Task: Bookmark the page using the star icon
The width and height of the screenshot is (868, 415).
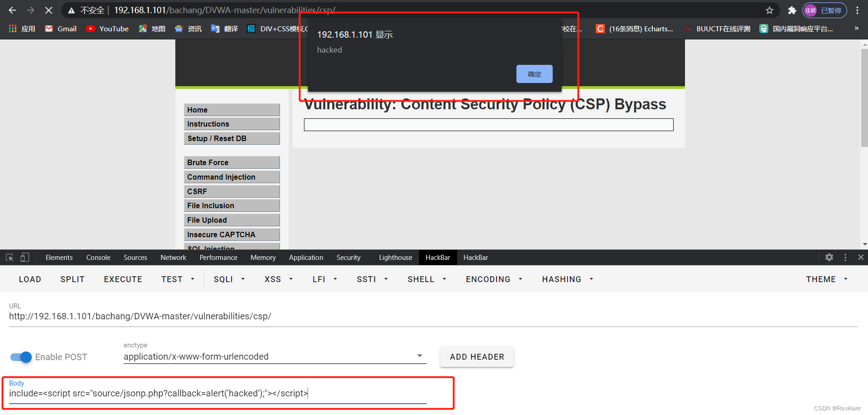Action: (769, 10)
